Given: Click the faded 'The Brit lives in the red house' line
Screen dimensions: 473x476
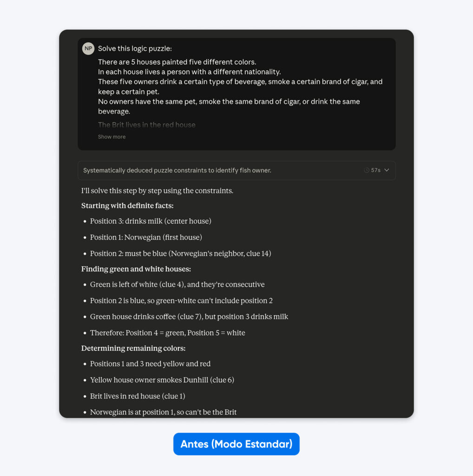Looking at the screenshot, I should click(146, 125).
